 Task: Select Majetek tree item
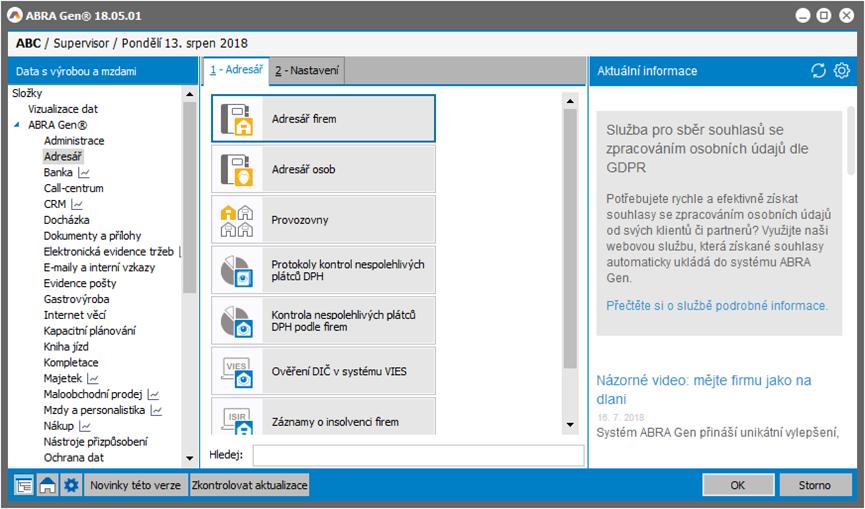62,379
